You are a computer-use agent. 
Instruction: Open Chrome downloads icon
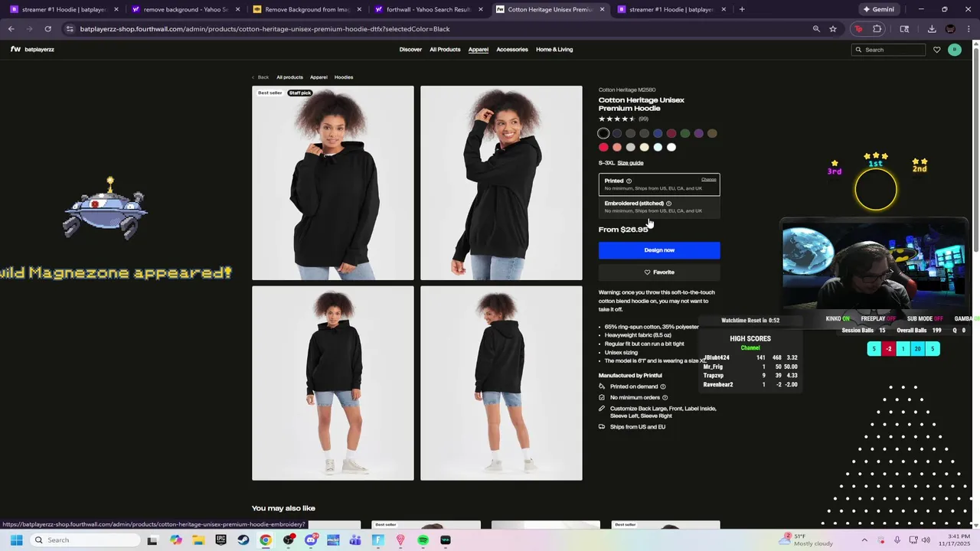932,29
